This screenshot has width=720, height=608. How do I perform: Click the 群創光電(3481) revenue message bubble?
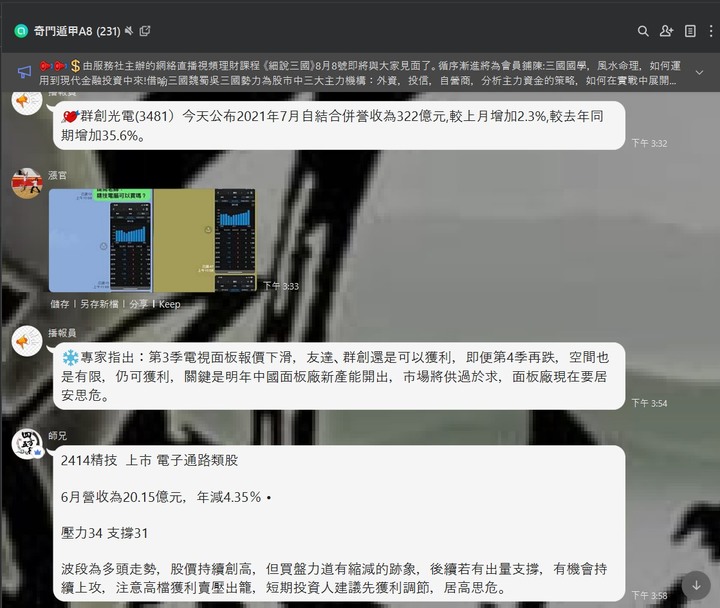point(339,125)
